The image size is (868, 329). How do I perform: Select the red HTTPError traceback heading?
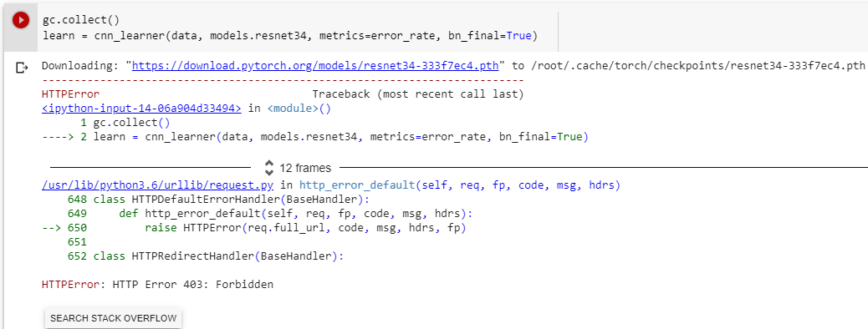(x=70, y=94)
